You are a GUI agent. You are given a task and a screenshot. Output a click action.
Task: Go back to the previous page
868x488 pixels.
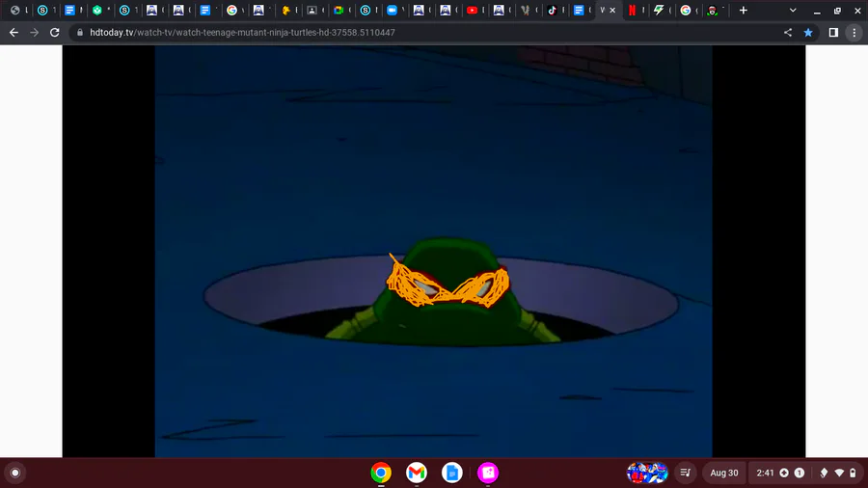click(x=14, y=33)
